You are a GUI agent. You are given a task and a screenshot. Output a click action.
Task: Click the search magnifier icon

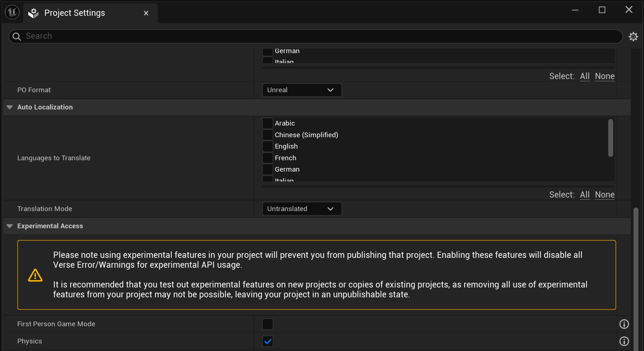click(x=17, y=37)
